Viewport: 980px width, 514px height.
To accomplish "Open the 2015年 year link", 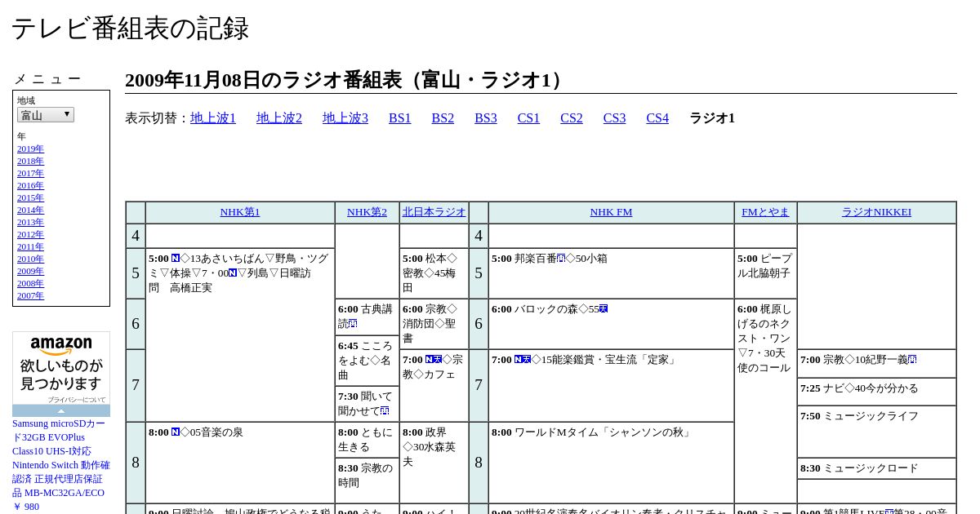I will point(30,198).
